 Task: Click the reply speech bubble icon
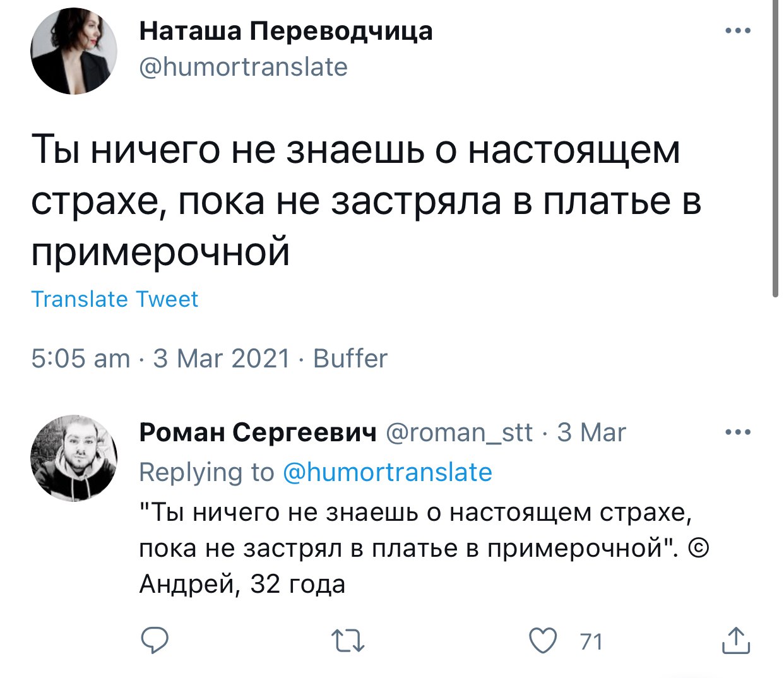coord(153,641)
